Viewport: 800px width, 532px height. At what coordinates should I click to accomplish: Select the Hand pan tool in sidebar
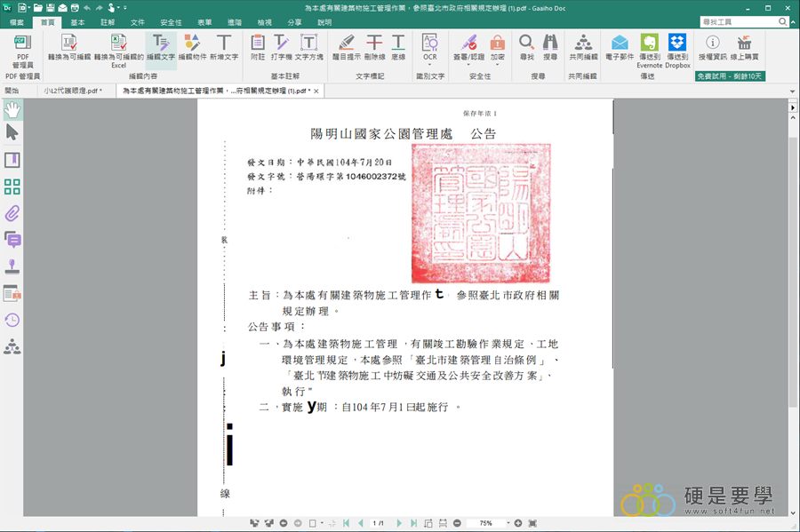(x=12, y=109)
